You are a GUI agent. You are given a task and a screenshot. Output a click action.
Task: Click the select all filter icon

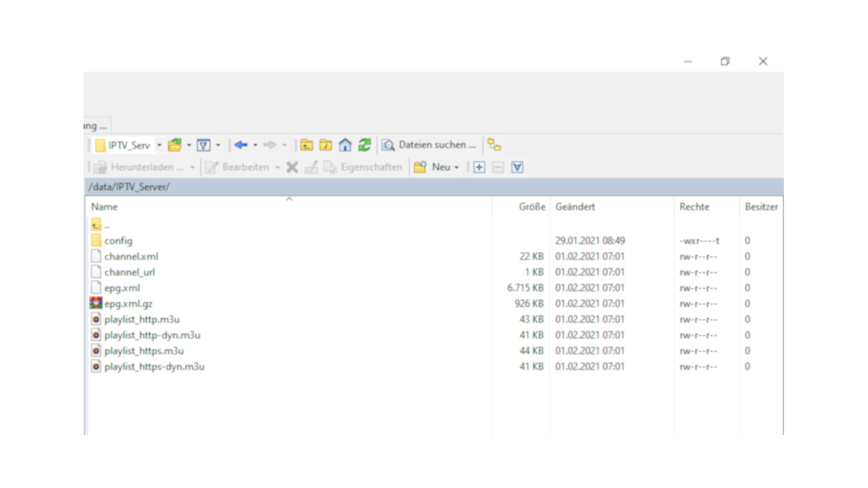(517, 167)
